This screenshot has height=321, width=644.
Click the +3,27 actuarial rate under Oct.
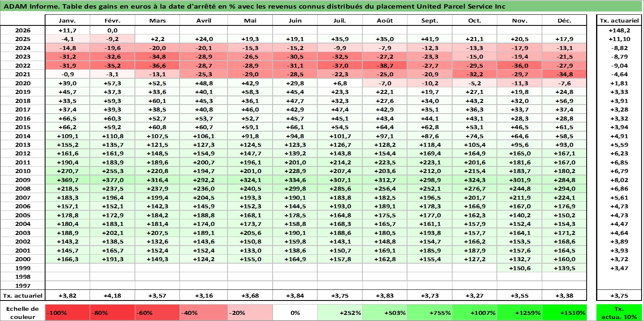[x=474, y=296]
